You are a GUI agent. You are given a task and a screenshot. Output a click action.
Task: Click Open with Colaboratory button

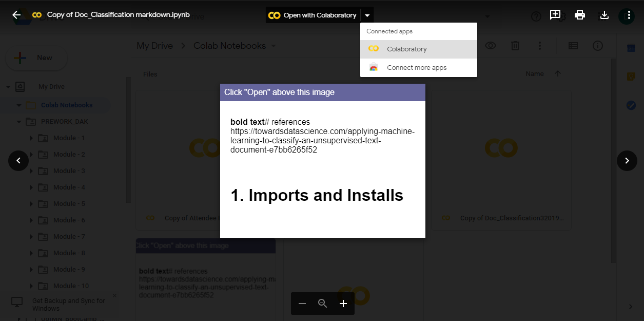tap(313, 15)
